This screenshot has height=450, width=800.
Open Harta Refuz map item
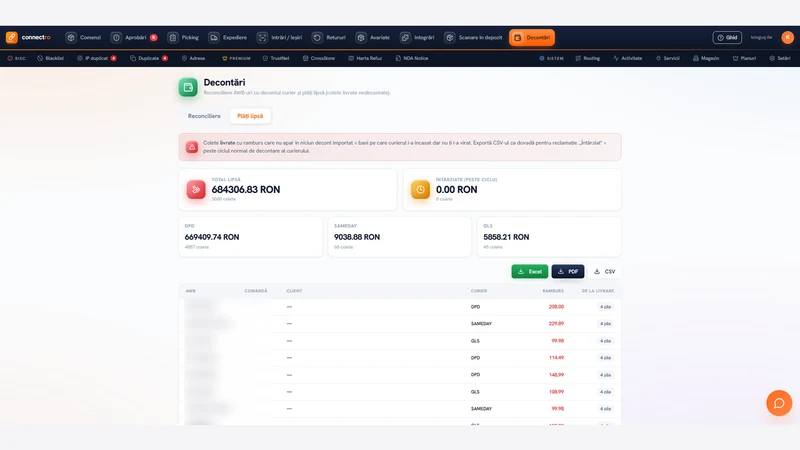point(365,58)
